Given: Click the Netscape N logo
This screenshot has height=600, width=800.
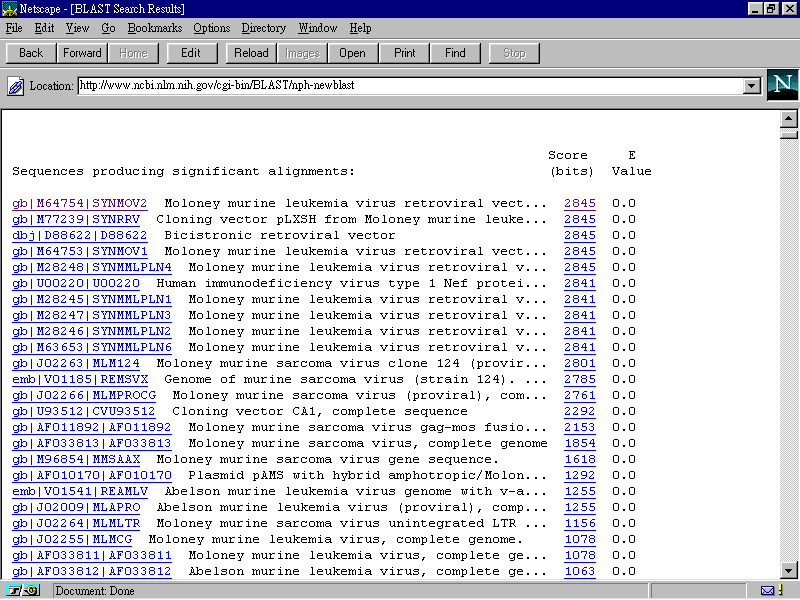Looking at the screenshot, I should tap(782, 85).
